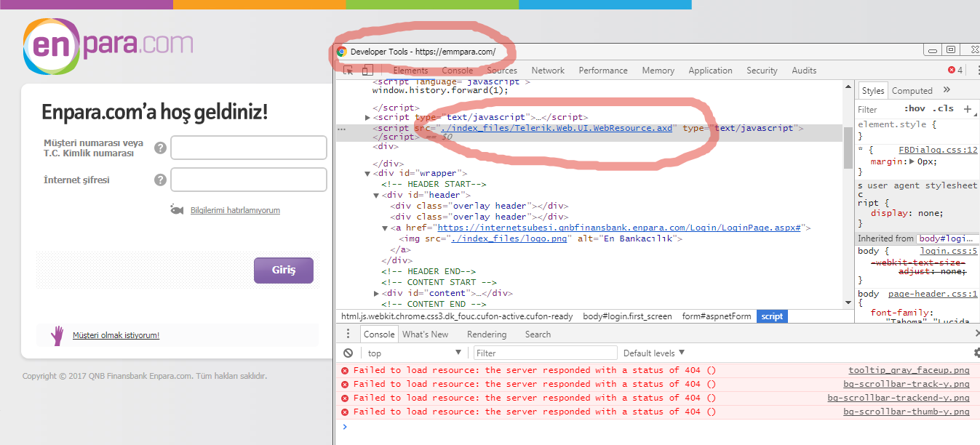Viewport: 980px width, 445px height.
Task: Select form#aspnetForm breadcrumb
Action: point(717,316)
